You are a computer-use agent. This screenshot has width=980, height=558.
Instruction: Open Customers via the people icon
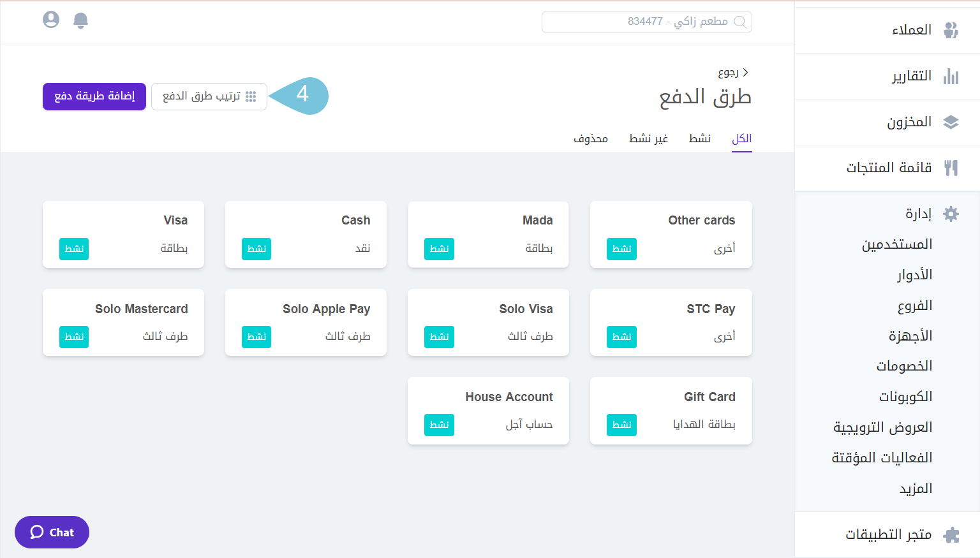click(951, 29)
